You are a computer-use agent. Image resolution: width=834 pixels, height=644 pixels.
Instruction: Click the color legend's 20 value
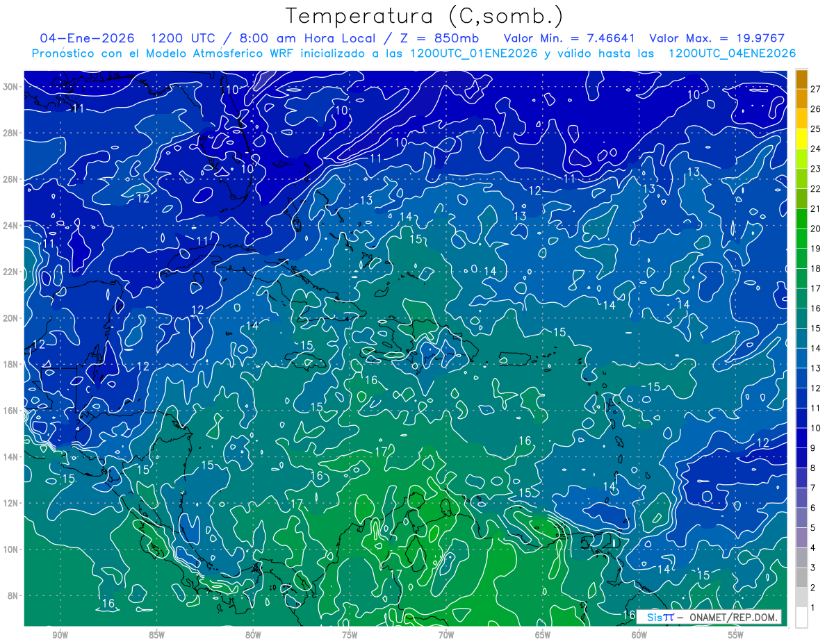pyautogui.click(x=815, y=229)
